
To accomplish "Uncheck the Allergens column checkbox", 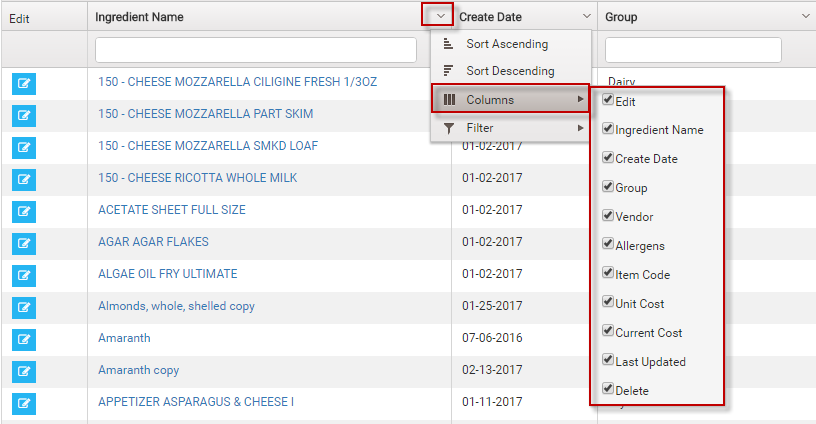I will tap(608, 245).
